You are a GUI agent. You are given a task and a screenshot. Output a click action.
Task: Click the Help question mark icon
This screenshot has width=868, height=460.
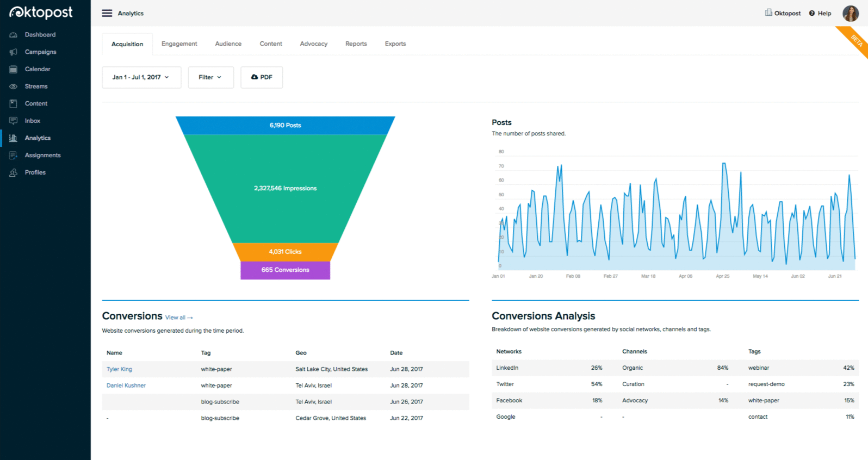tap(812, 13)
